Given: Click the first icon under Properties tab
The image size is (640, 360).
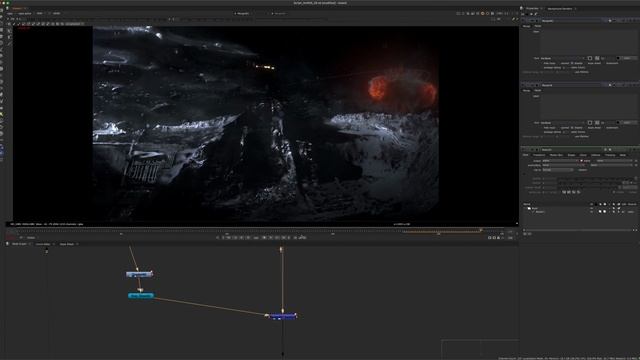Looking at the screenshot, I should pyautogui.click(x=523, y=14).
